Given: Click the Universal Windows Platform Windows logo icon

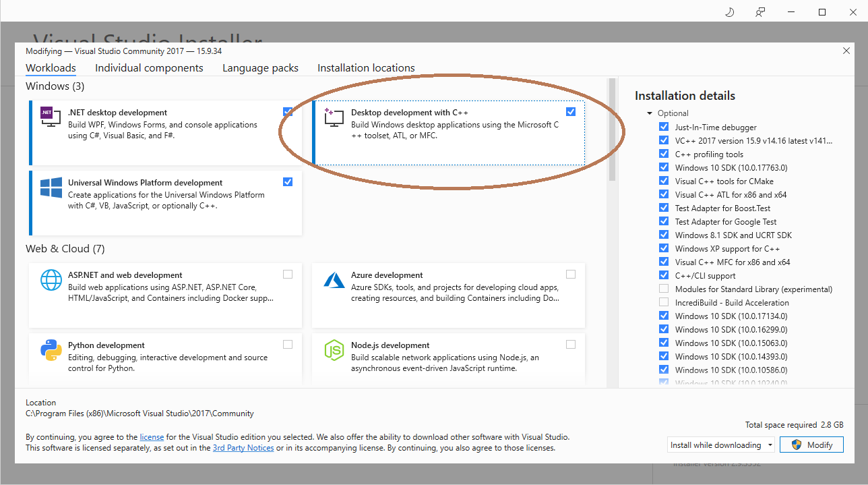Looking at the screenshot, I should 51,188.
